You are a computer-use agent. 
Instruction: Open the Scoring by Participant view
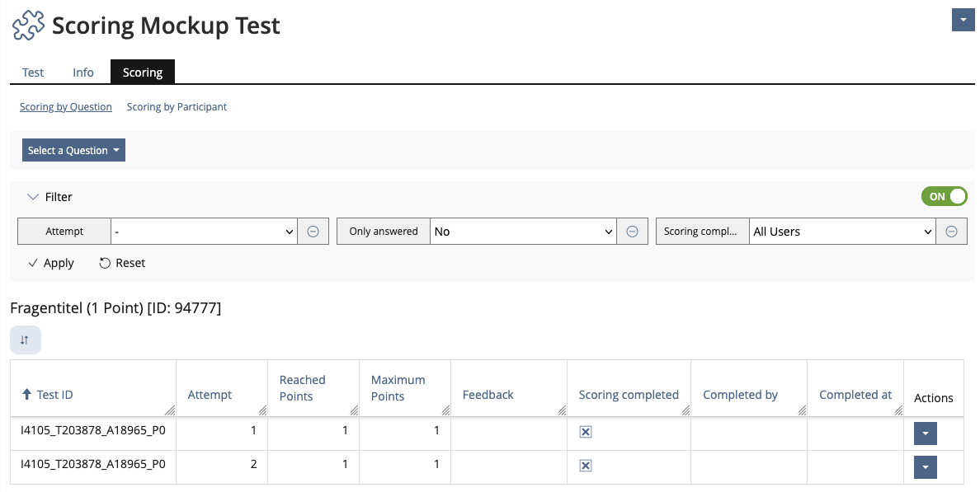click(177, 106)
